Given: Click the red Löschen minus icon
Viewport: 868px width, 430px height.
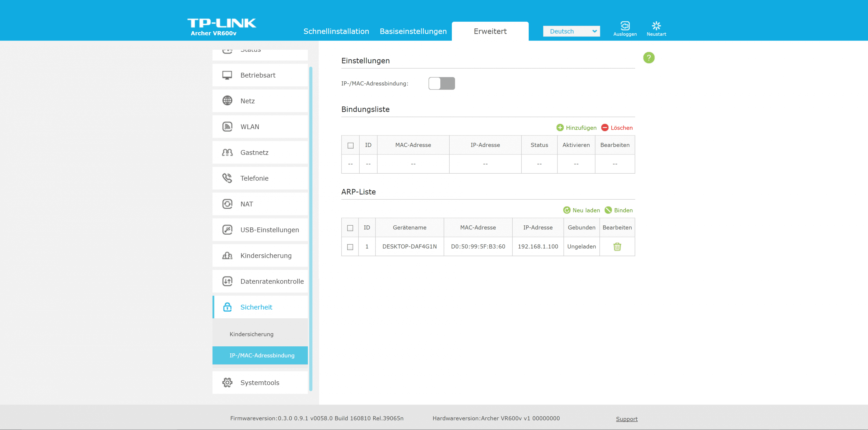Looking at the screenshot, I should 605,128.
